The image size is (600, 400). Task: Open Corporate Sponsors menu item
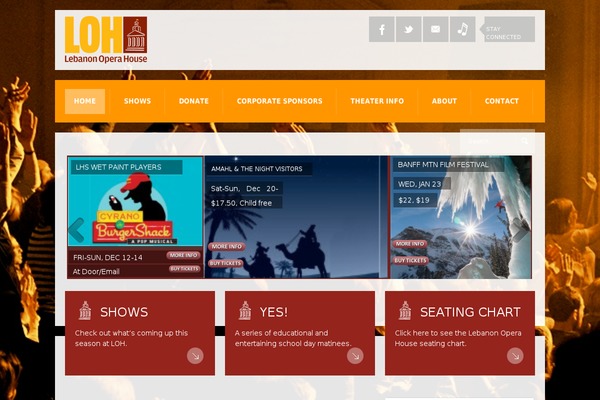coord(280,101)
